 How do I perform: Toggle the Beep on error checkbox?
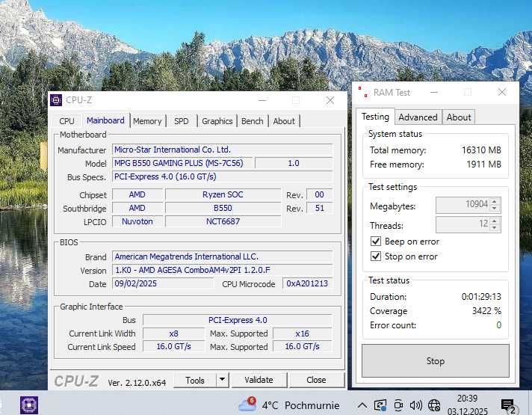point(376,242)
